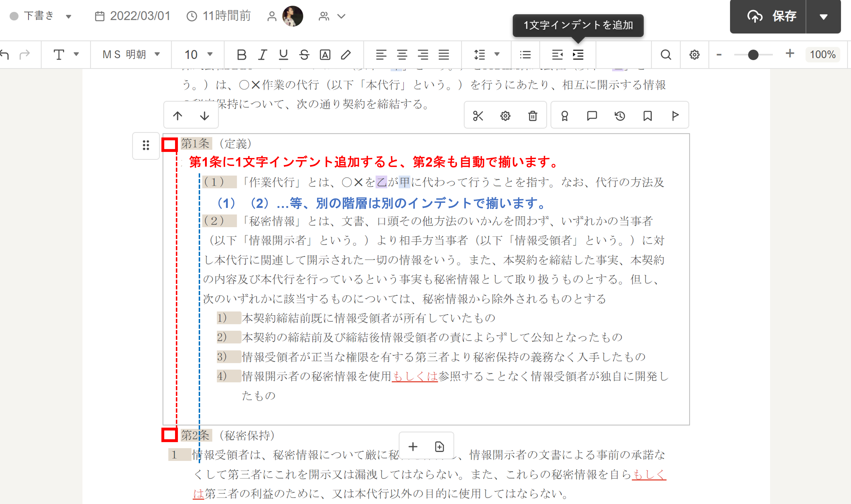Open the line spacing menu
This screenshot has height=504, width=851.
pyautogui.click(x=486, y=55)
